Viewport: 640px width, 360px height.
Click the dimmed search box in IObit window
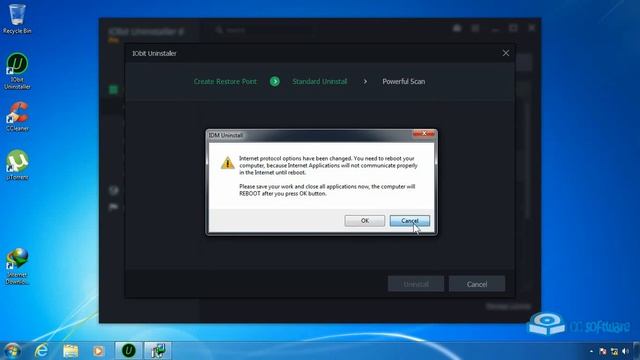265,30
